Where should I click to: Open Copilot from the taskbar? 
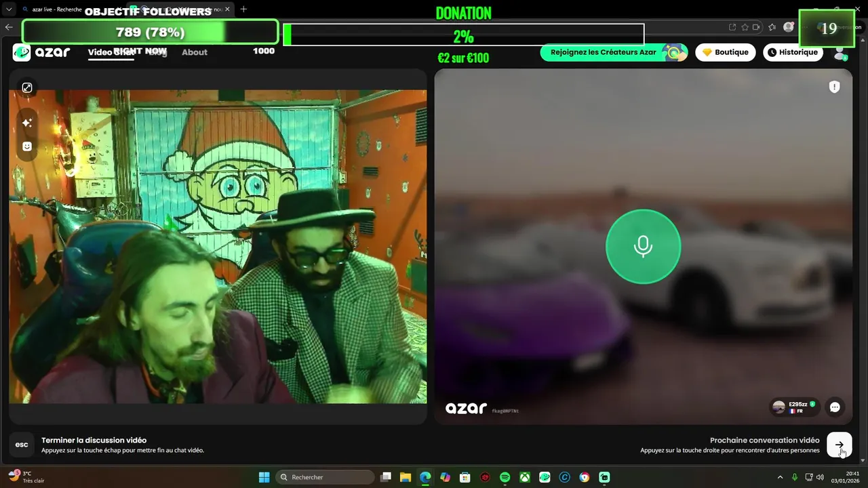[x=445, y=477]
